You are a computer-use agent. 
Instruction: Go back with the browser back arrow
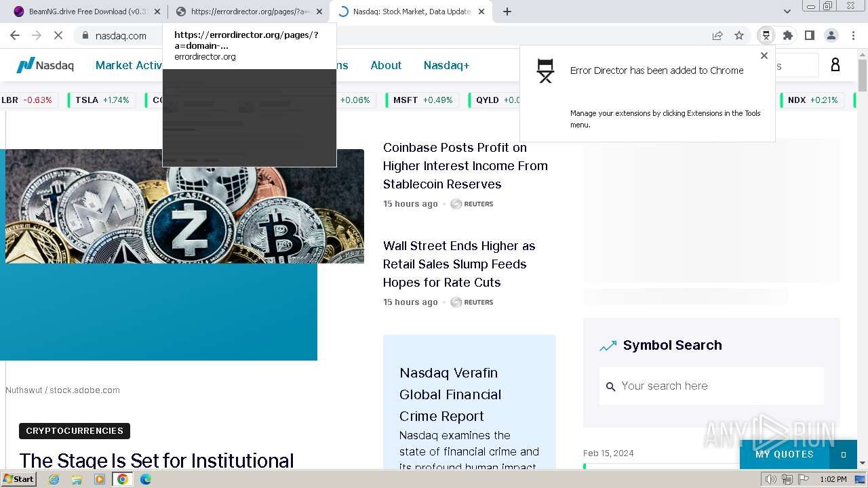coord(15,35)
